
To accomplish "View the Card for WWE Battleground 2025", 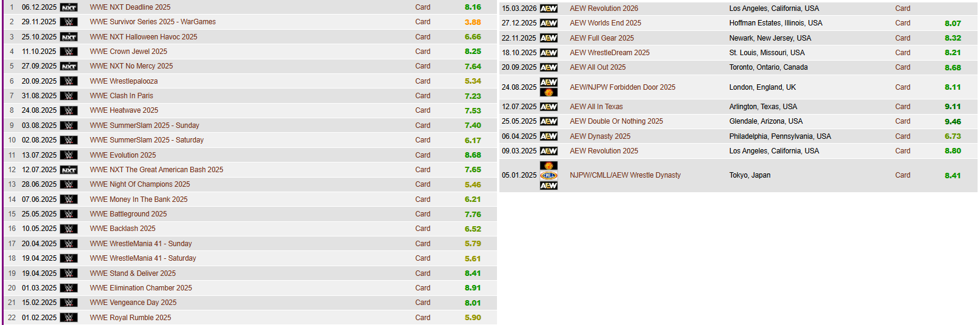I will click(423, 214).
